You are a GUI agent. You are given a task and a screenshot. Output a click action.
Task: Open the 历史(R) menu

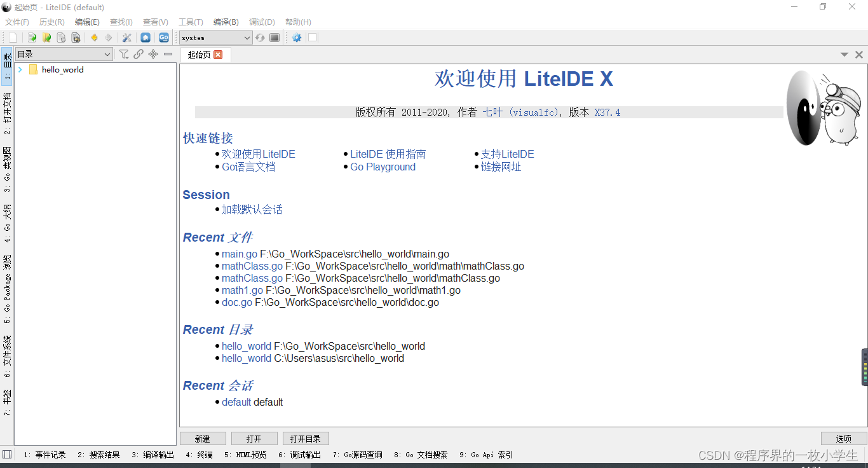[x=52, y=22]
